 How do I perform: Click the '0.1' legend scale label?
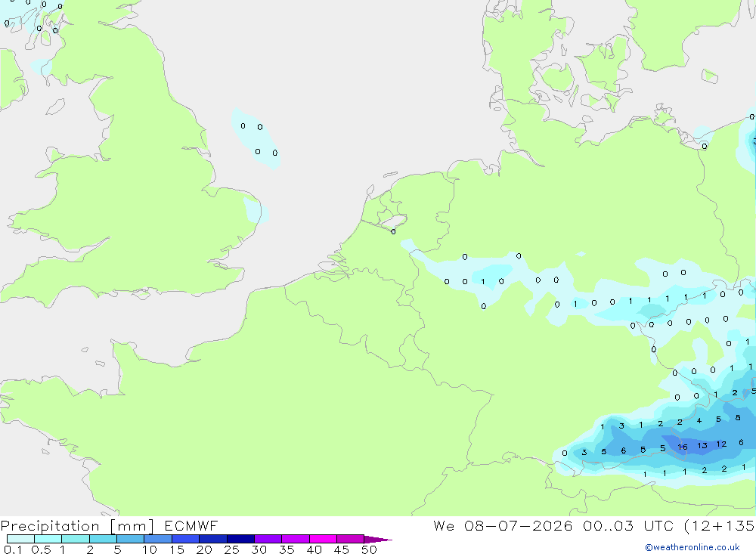click(x=13, y=549)
